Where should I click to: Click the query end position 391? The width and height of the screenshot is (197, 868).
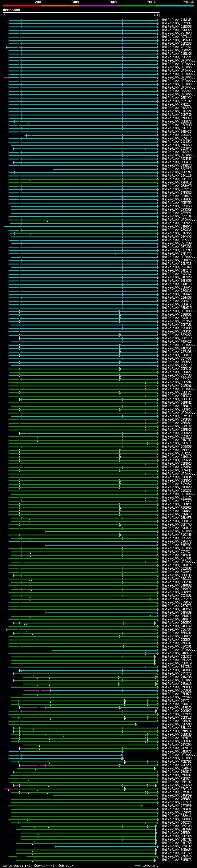(x=155, y=15)
